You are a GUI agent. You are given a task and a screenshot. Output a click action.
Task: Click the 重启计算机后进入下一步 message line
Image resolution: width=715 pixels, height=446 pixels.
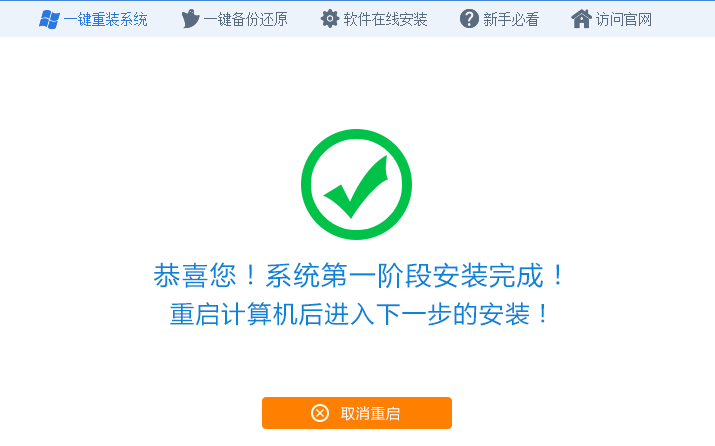coord(359,314)
